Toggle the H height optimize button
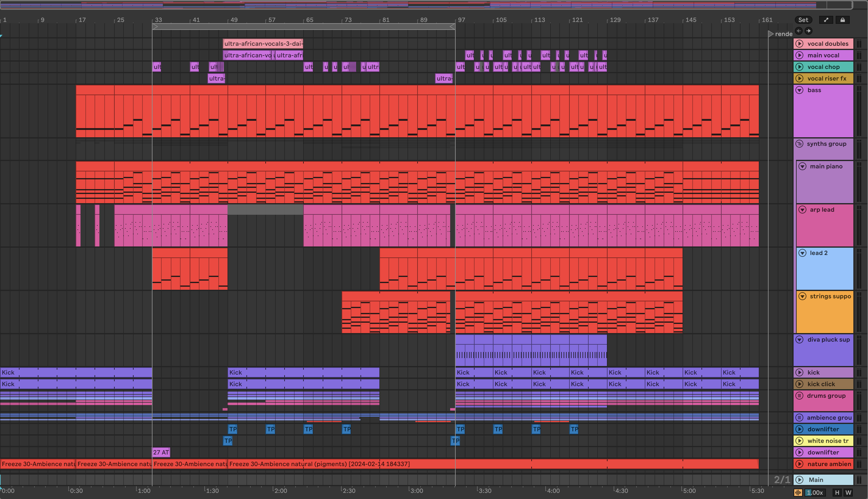868x499 pixels. tap(837, 493)
